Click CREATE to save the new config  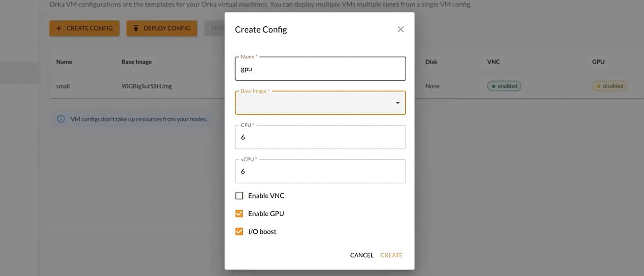point(391,255)
